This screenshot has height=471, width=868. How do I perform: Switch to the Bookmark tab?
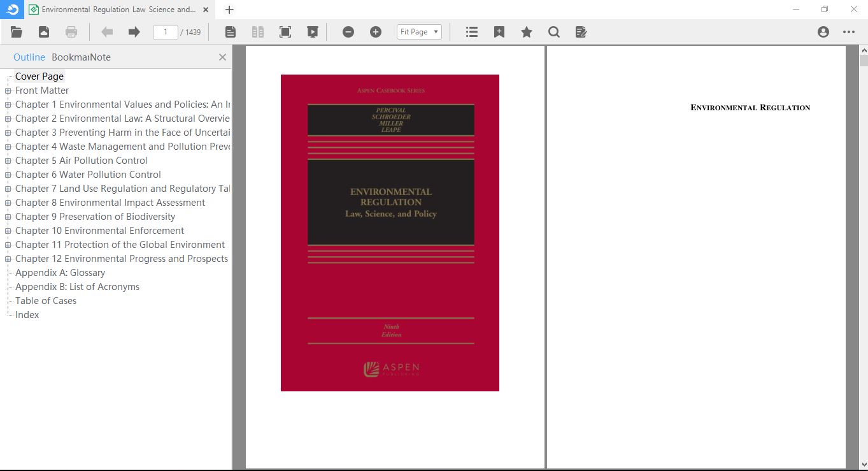[x=71, y=57]
